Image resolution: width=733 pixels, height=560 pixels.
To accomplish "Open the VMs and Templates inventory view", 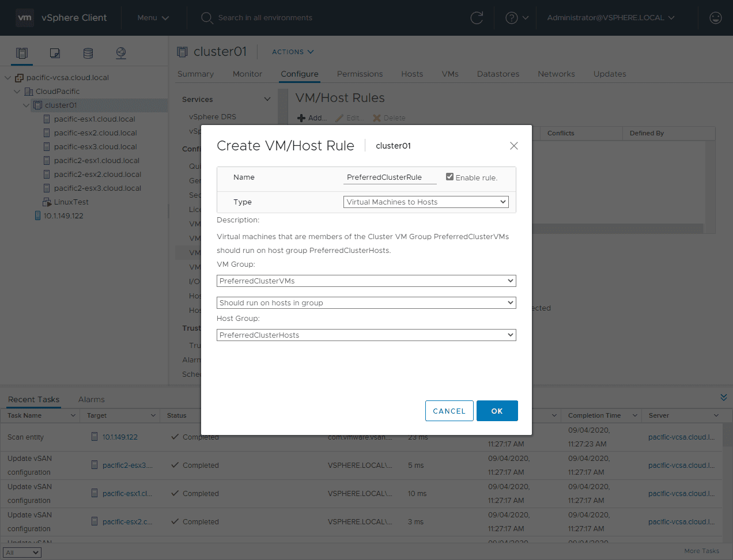I will tap(55, 53).
